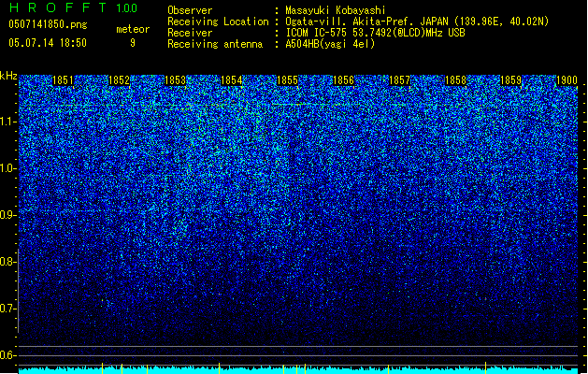This screenshot has width=588, height=374.
Task: Click the 1852 time label
Action: 119,80
